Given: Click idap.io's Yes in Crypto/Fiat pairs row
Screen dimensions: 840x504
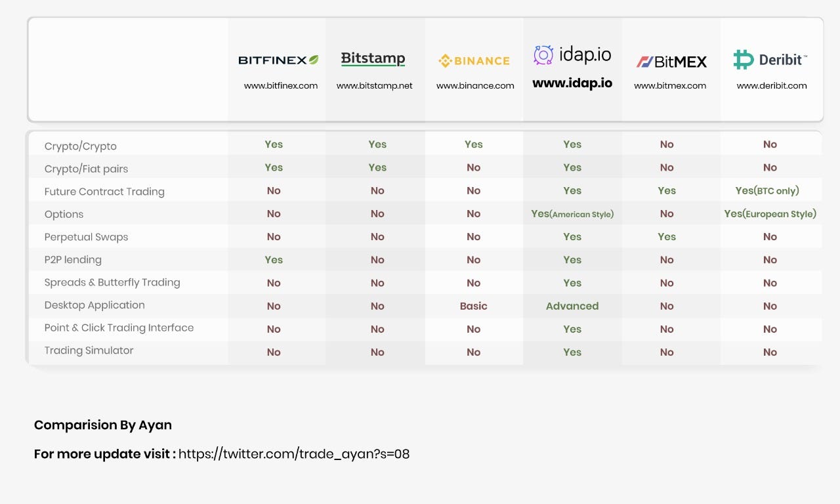Looking at the screenshot, I should pyautogui.click(x=572, y=167).
